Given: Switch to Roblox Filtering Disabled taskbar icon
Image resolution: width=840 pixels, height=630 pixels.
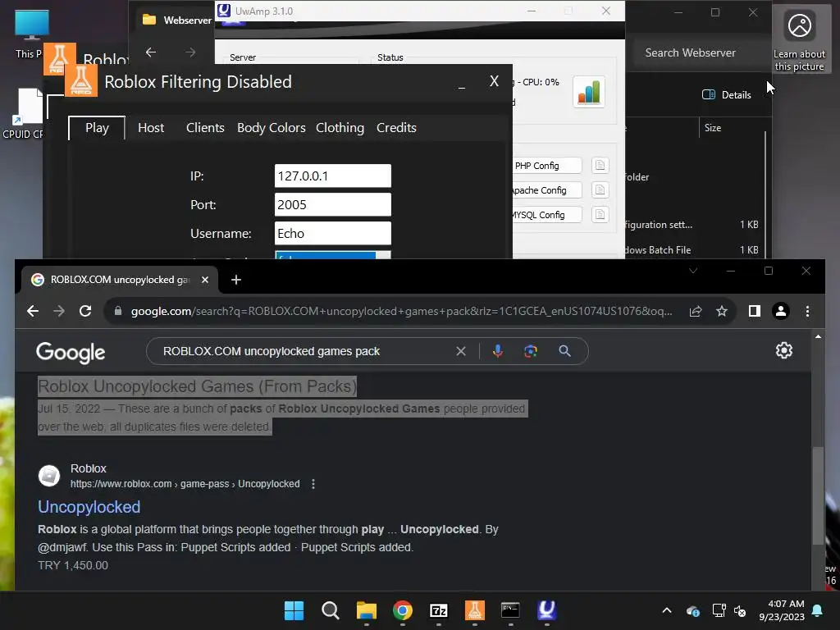Looking at the screenshot, I should pos(475,610).
